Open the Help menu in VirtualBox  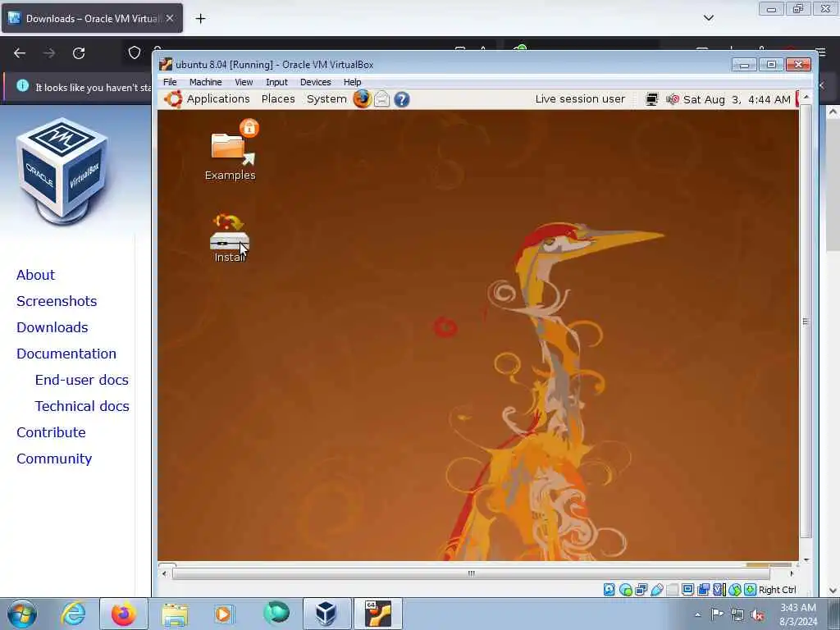pyautogui.click(x=353, y=82)
